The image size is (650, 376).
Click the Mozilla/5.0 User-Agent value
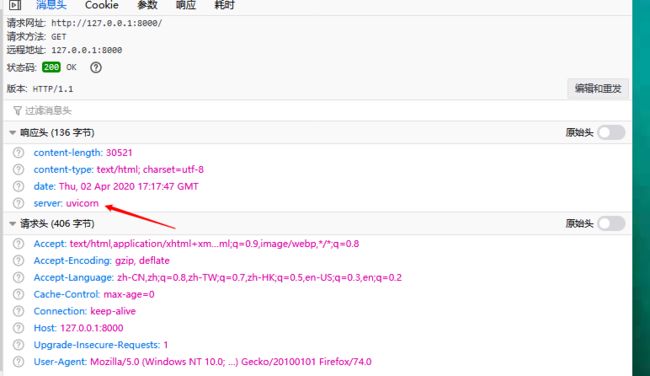[x=231, y=361]
